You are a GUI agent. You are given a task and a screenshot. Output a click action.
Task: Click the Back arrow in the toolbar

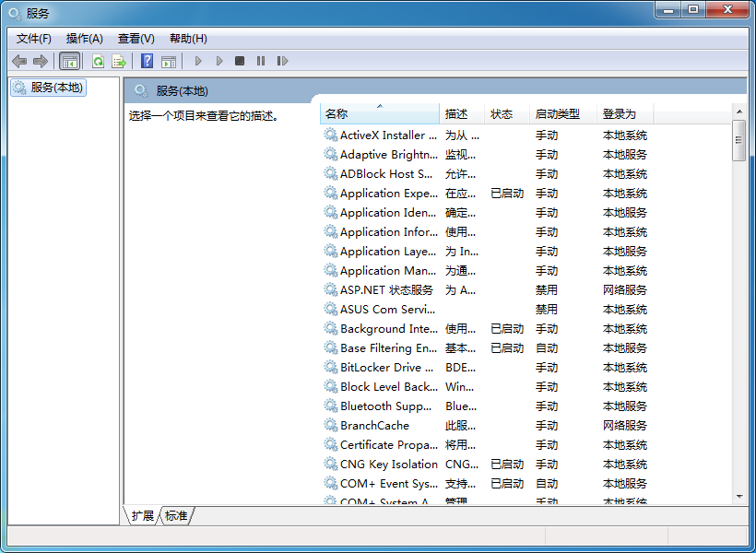pyautogui.click(x=19, y=61)
